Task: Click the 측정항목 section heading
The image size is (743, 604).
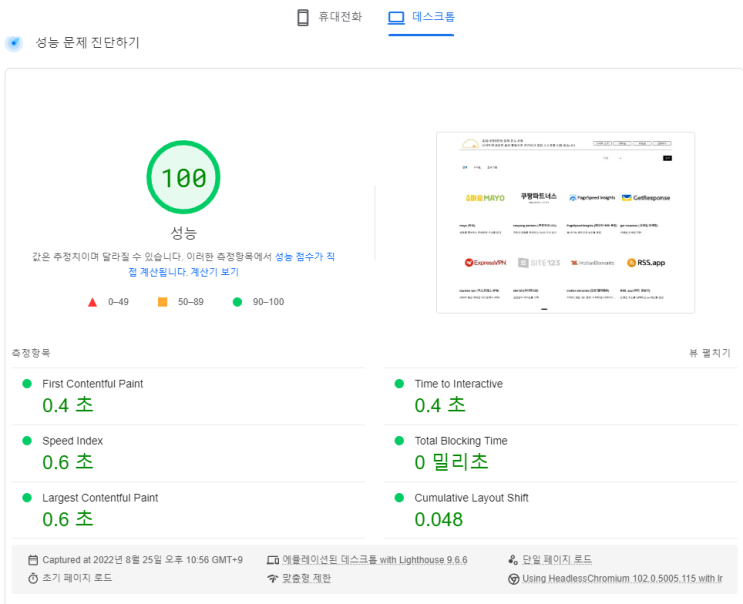Action: click(x=31, y=353)
